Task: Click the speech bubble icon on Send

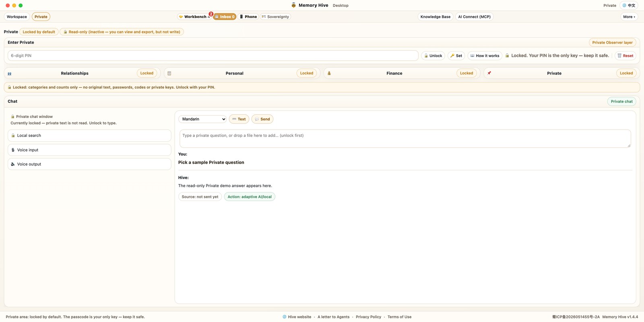Action: tap(257, 119)
